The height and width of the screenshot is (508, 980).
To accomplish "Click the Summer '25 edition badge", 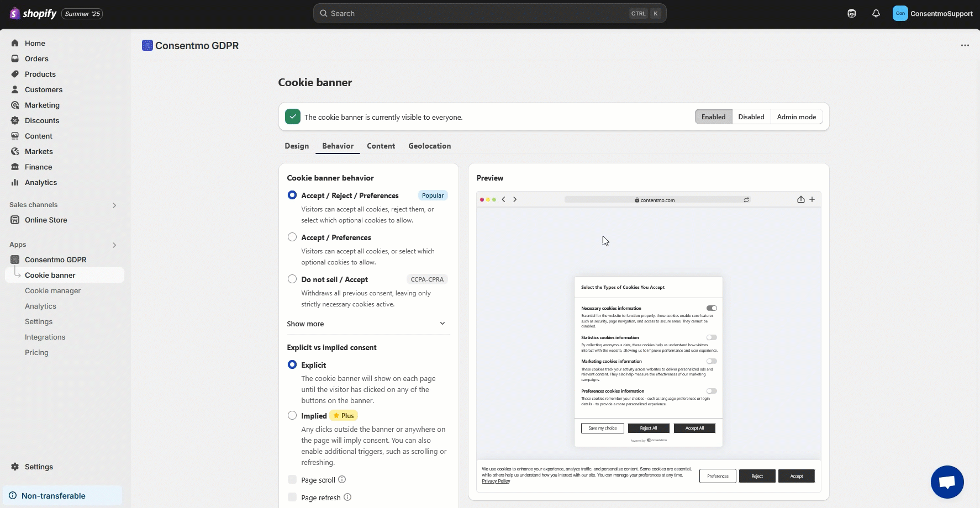I will click(x=82, y=14).
